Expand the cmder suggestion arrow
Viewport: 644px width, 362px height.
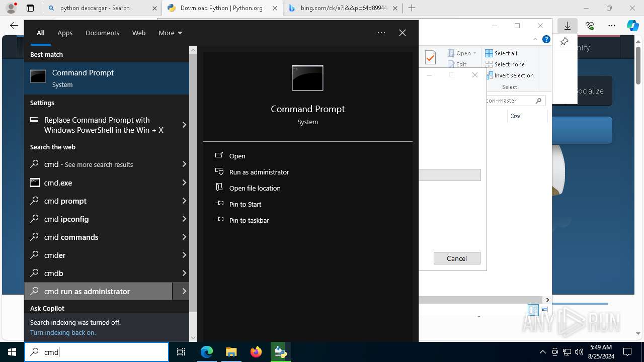click(184, 255)
